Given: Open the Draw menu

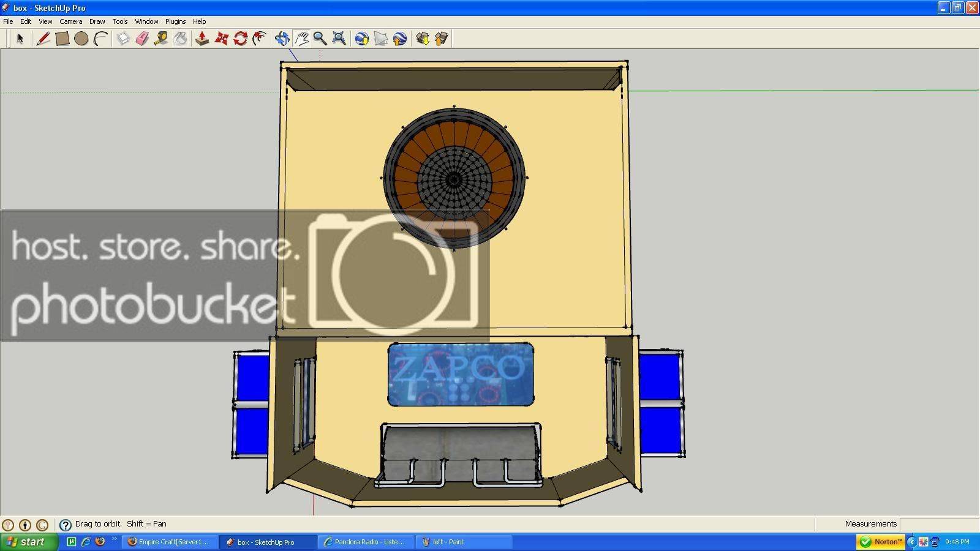Looking at the screenshot, I should coord(97,21).
